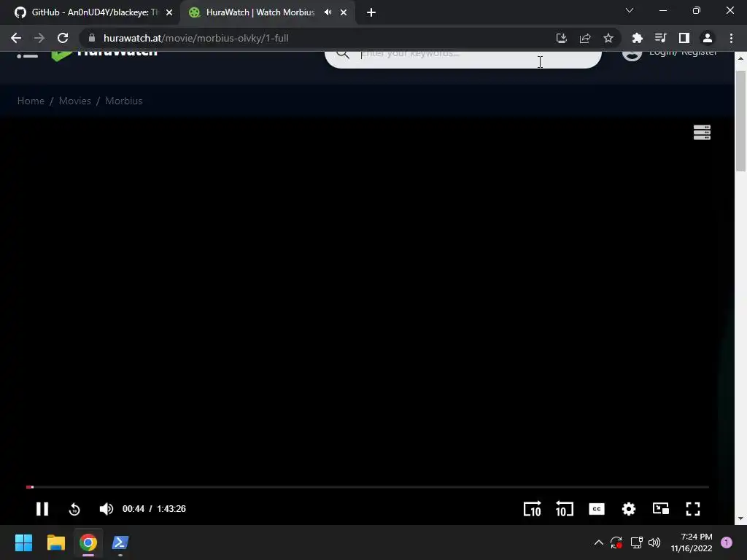Viewport: 747px width, 560px height.
Task: Open a new browser tab
Action: tap(371, 12)
